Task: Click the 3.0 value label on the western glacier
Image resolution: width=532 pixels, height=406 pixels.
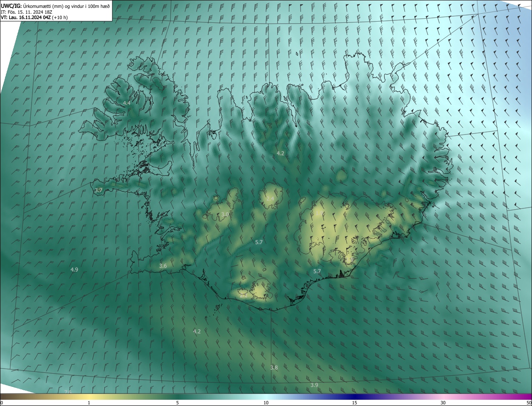Action: [225, 214]
